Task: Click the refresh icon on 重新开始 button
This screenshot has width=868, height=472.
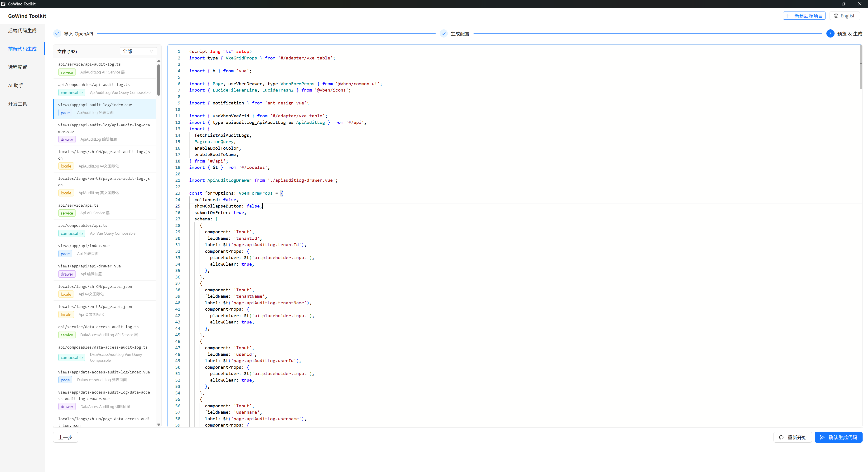Action: point(781,437)
